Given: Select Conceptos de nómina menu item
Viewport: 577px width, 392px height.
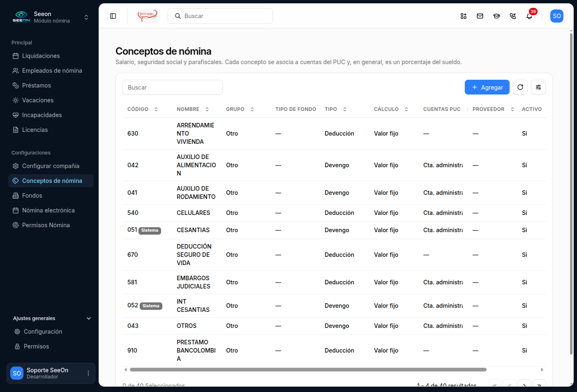Looking at the screenshot, I should pyautogui.click(x=51, y=181).
